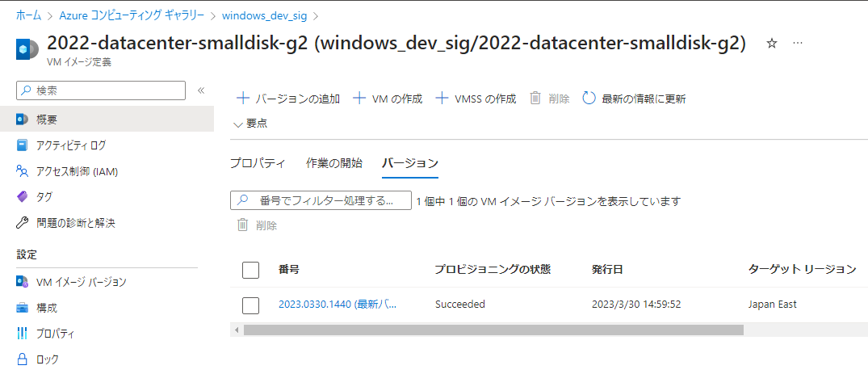The width and height of the screenshot is (868, 374).
Task: Focus the sidebar 検索 input field
Action: click(101, 90)
